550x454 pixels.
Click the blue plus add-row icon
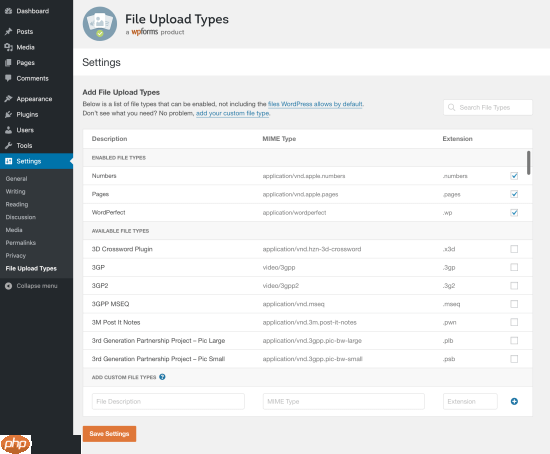(514, 401)
